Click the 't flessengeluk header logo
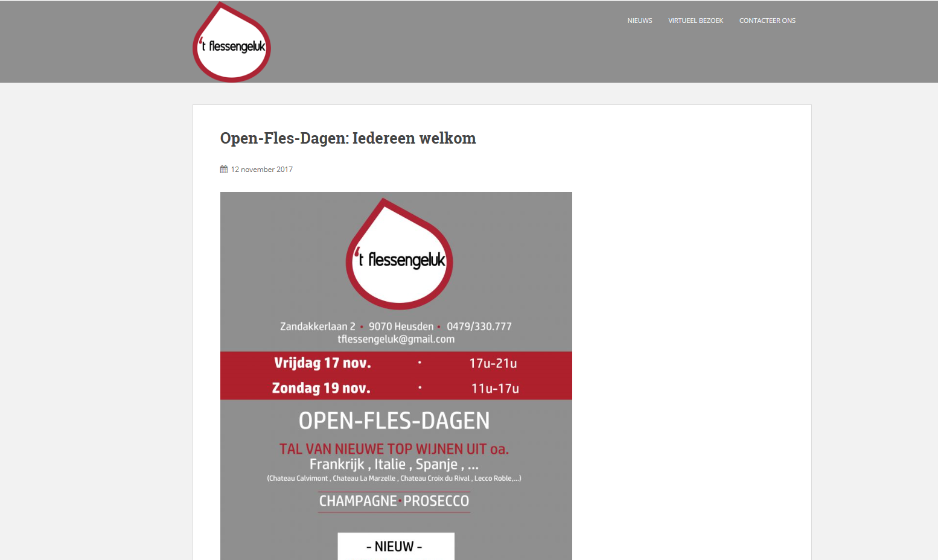938x560 pixels. (x=232, y=42)
